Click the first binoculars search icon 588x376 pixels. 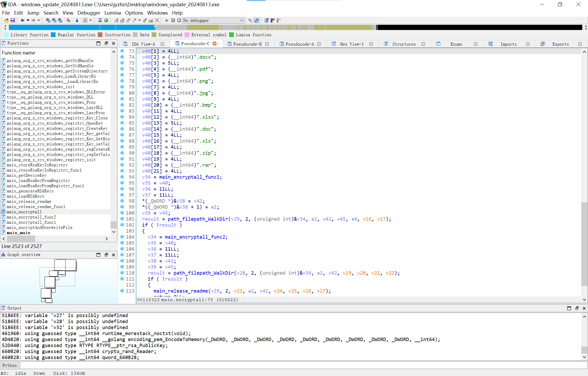pos(48,20)
